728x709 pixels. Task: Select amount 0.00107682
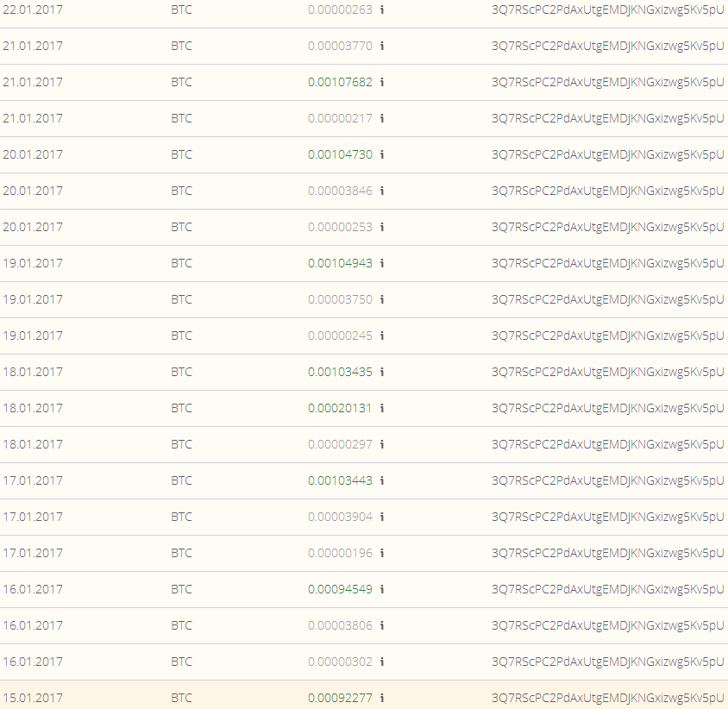click(341, 82)
